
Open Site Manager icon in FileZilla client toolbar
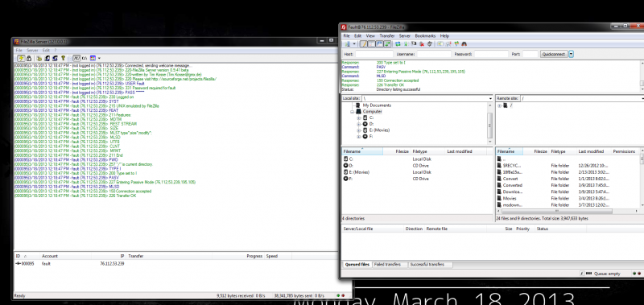pyautogui.click(x=348, y=44)
